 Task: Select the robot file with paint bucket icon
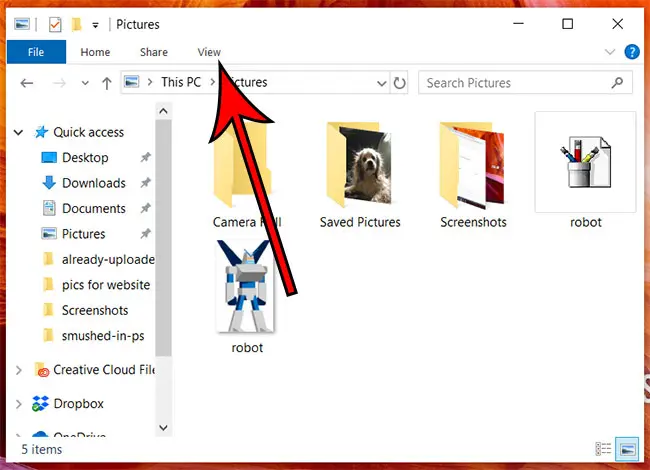click(585, 171)
